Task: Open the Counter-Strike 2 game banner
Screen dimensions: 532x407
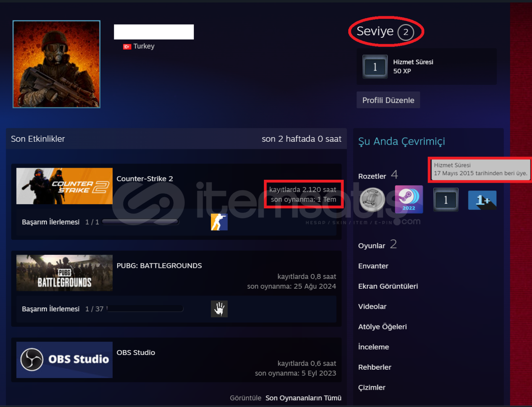Action: point(64,186)
